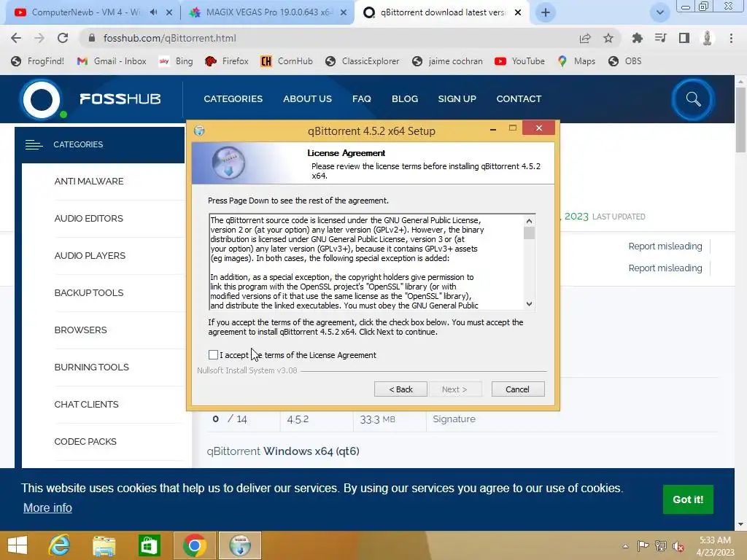Open Windows Start button
This screenshot has height=560, width=747.
point(18,545)
